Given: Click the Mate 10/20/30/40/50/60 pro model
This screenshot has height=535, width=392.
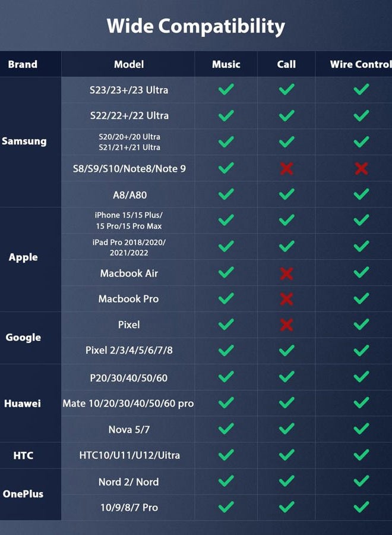Looking at the screenshot, I should tap(128, 404).
